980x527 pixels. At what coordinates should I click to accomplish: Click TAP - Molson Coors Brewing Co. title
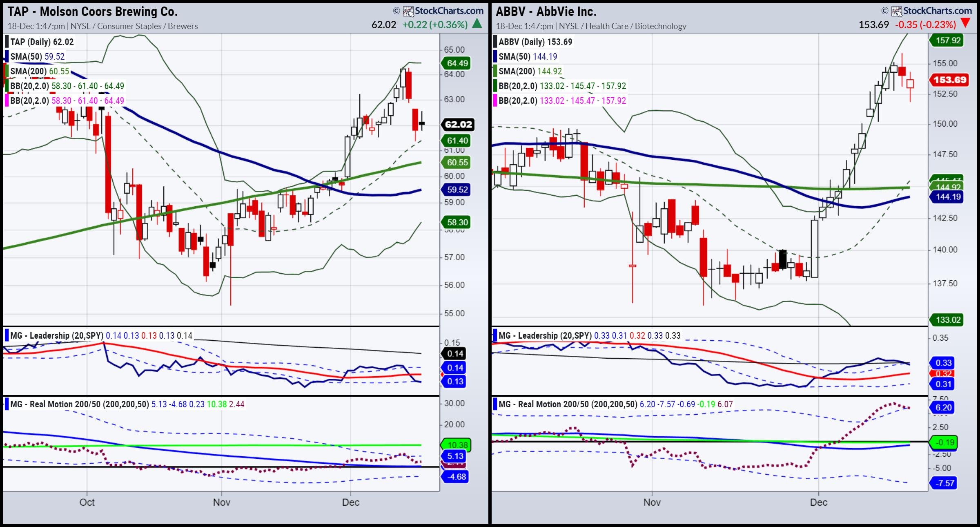[x=93, y=11]
